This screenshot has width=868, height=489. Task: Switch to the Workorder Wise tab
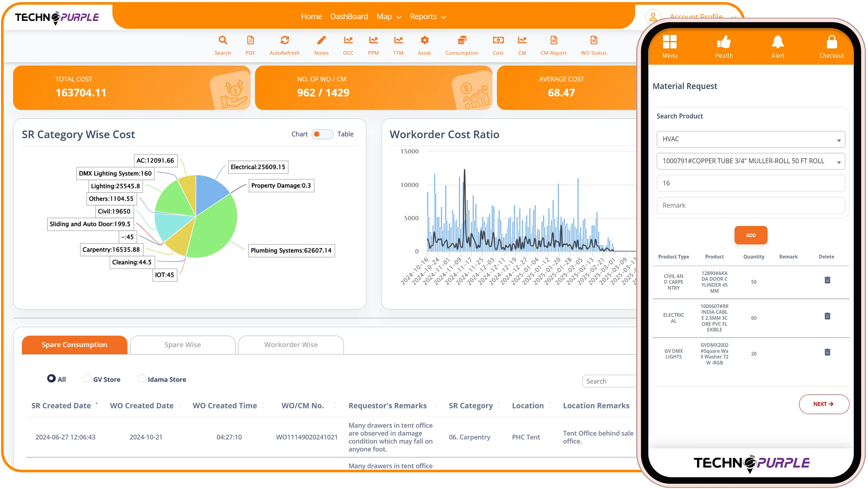(291, 344)
